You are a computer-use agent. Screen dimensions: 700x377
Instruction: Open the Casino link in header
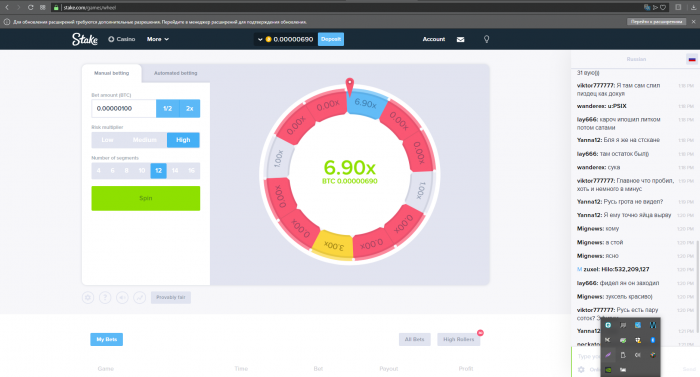121,39
